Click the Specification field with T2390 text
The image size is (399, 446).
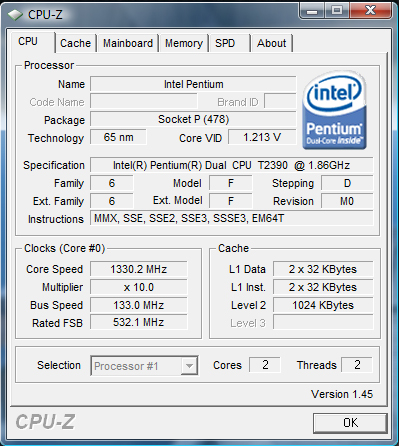pyautogui.click(x=232, y=165)
